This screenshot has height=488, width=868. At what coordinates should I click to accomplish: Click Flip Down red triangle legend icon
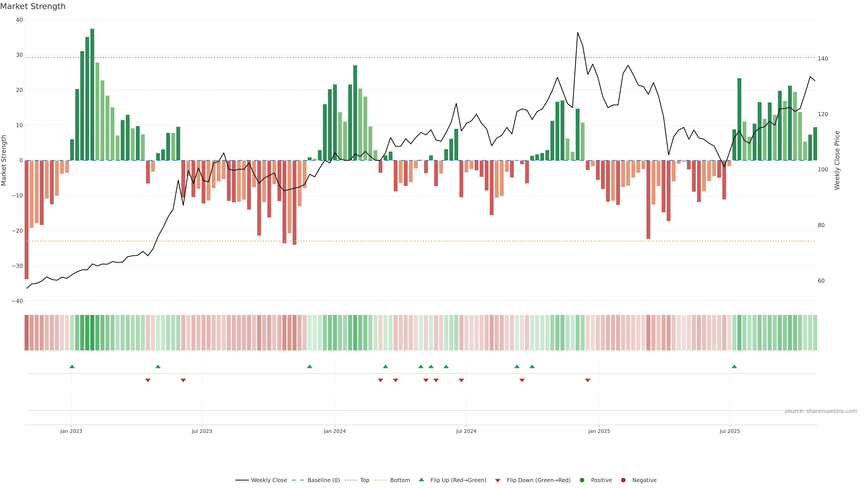point(498,480)
